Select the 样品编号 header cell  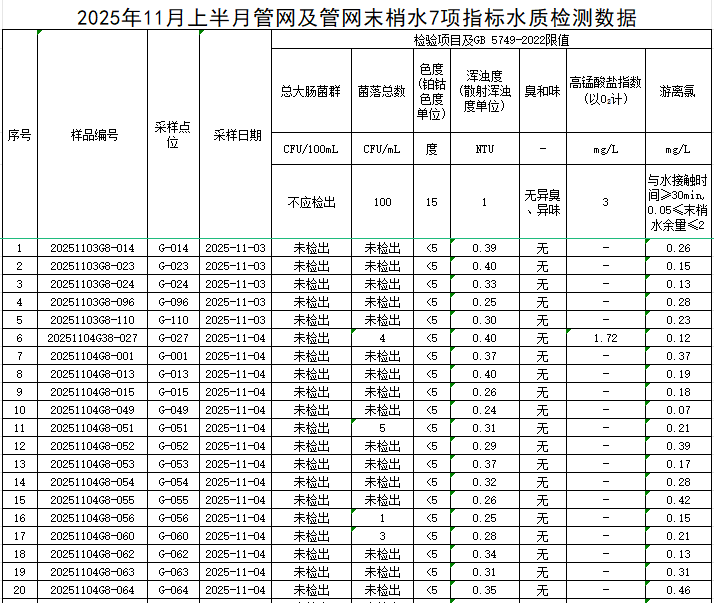click(92, 135)
